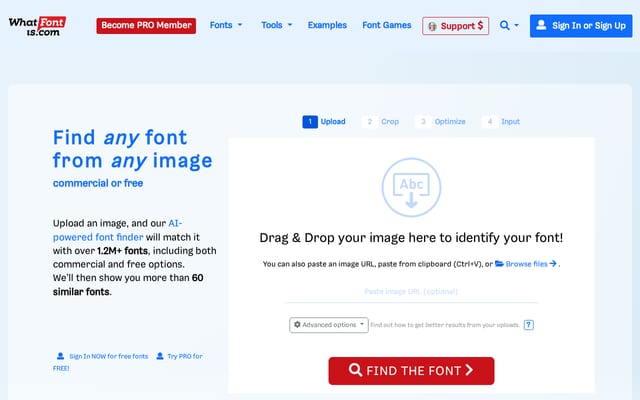Expand the Tools dropdown menu
This screenshot has width=640, height=400.
pyautogui.click(x=277, y=25)
